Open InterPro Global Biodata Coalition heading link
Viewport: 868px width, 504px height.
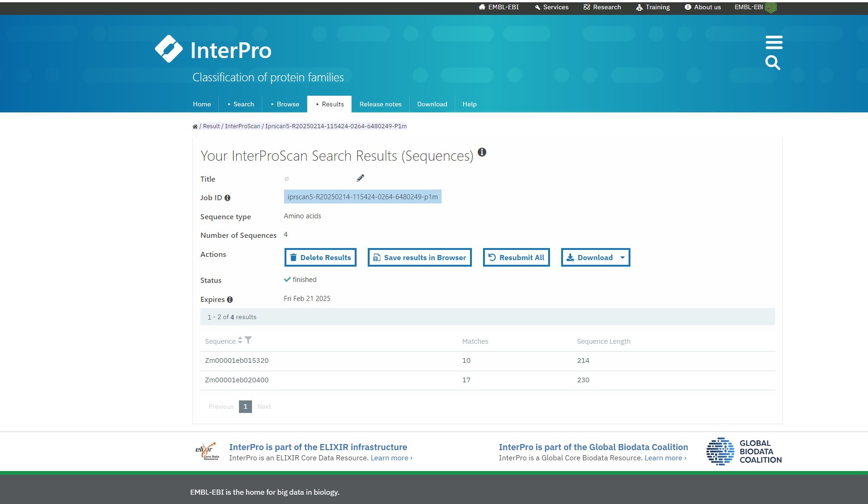(593, 447)
